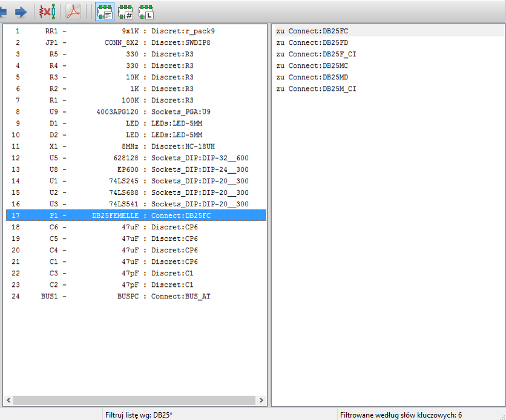Select component row U8 EP600
Image resolution: width=506 pixels, height=420 pixels.
(136, 169)
